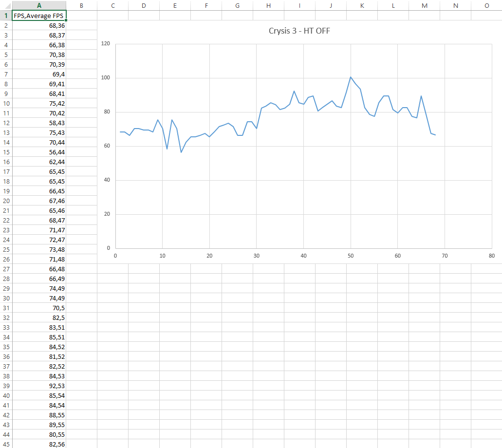Screen dimensions: 502x448
Task: Select cell A1 containing "FPS,Average FPS"
Action: [39, 16]
